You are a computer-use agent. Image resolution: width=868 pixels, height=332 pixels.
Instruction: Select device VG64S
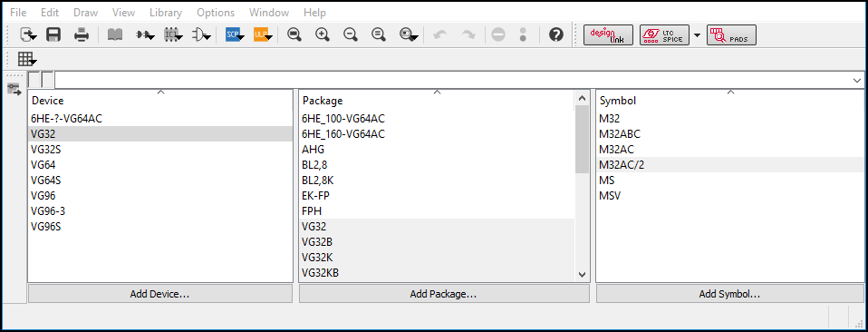[x=160, y=181]
